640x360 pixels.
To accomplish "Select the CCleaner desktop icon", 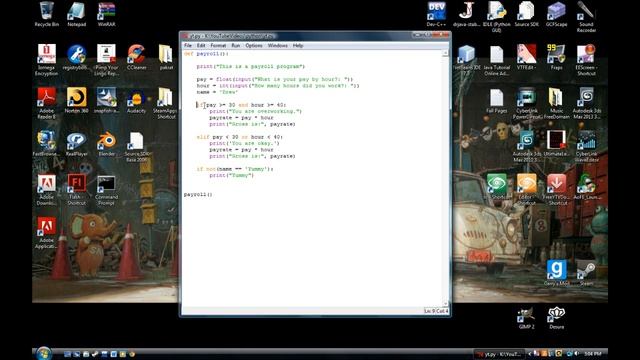I will coord(136,57).
